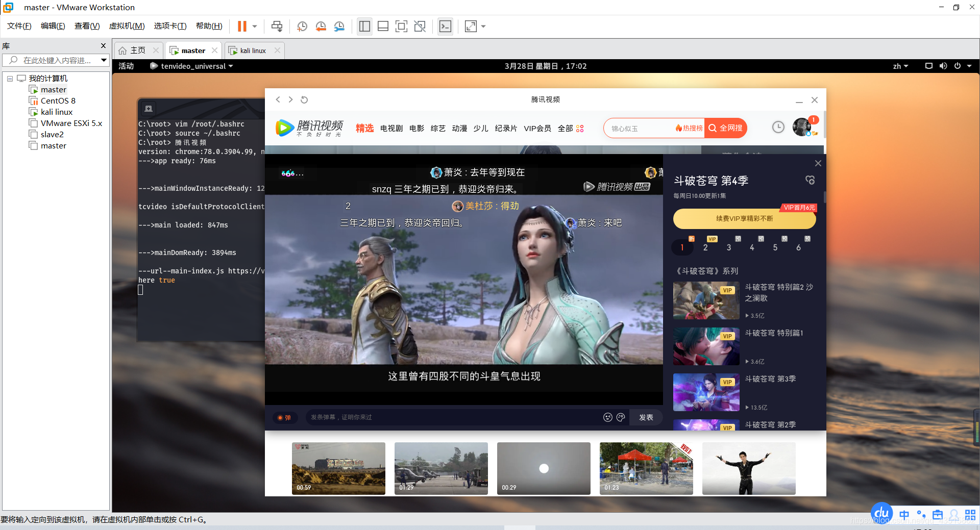The height and width of the screenshot is (530, 980).
Task: Open the console view toolbar icon
Action: (x=445, y=26)
